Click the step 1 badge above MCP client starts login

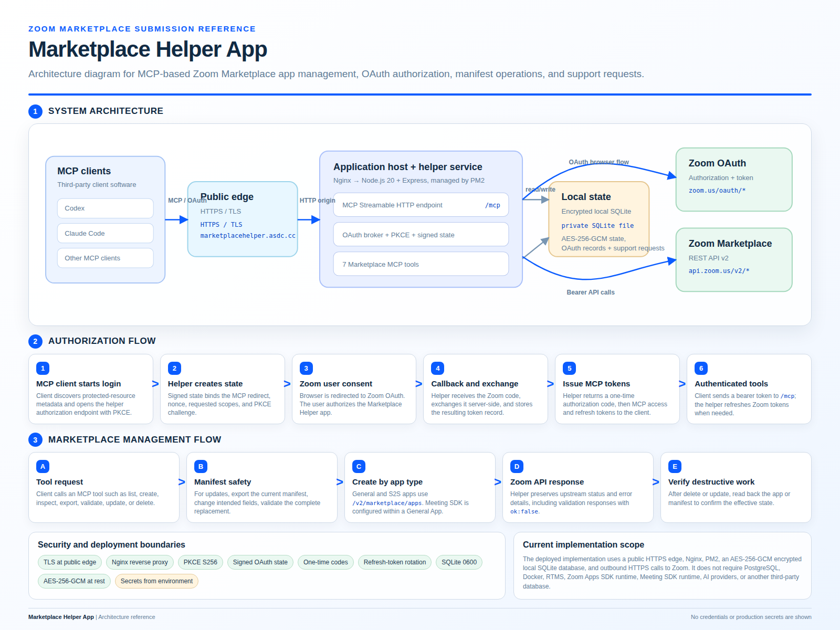coord(43,369)
